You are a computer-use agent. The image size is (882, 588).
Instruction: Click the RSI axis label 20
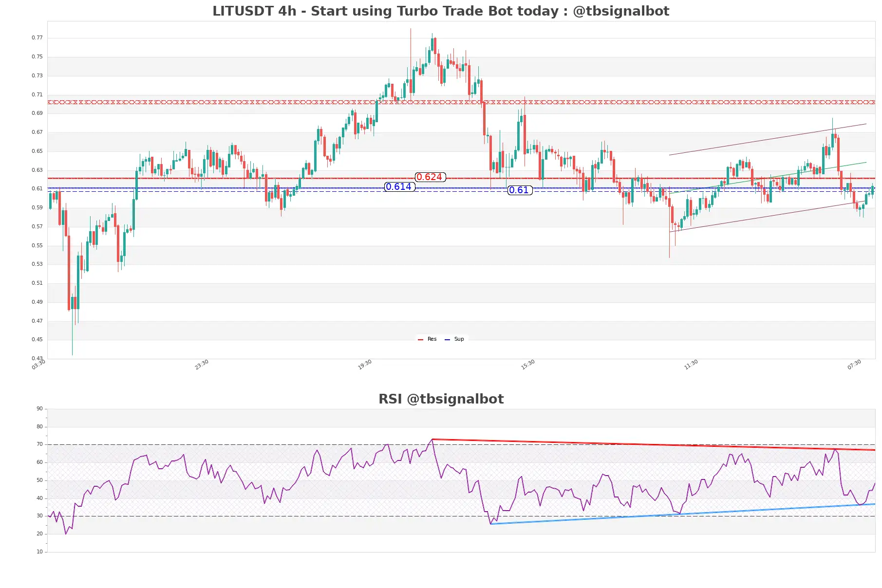click(x=39, y=534)
